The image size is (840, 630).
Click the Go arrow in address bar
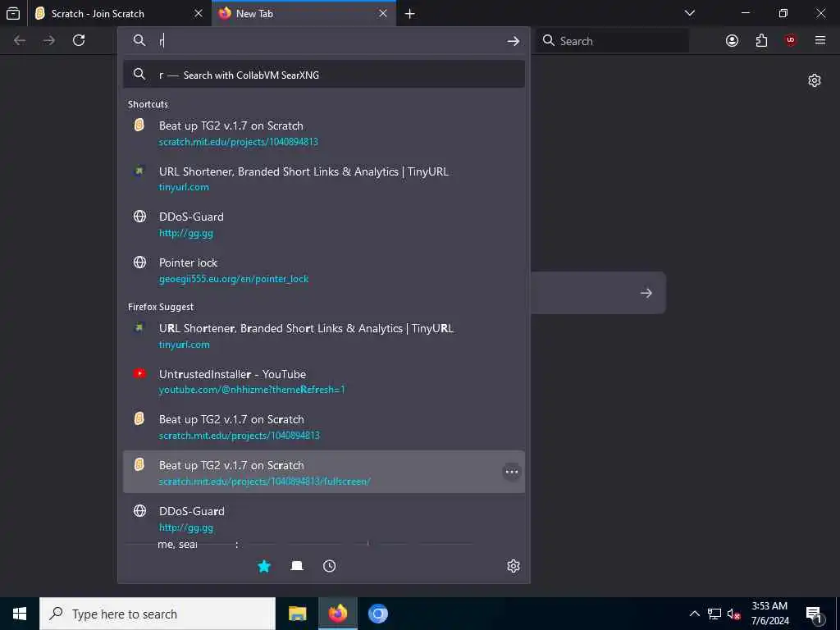point(514,41)
